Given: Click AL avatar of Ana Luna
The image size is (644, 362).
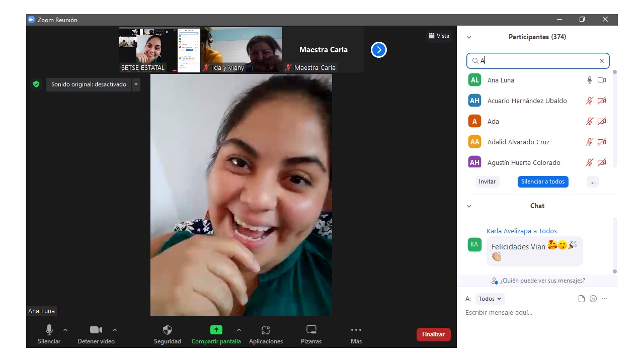Looking at the screenshot, I should pyautogui.click(x=474, y=80).
